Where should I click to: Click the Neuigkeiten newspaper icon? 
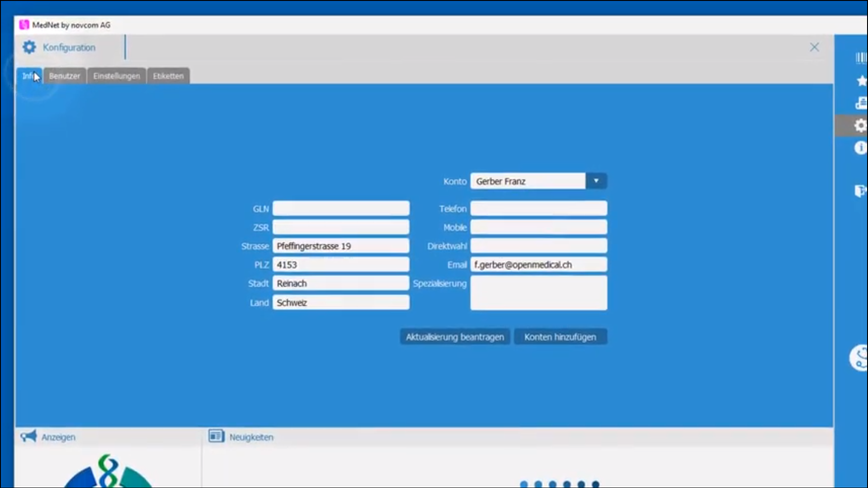[216, 436]
